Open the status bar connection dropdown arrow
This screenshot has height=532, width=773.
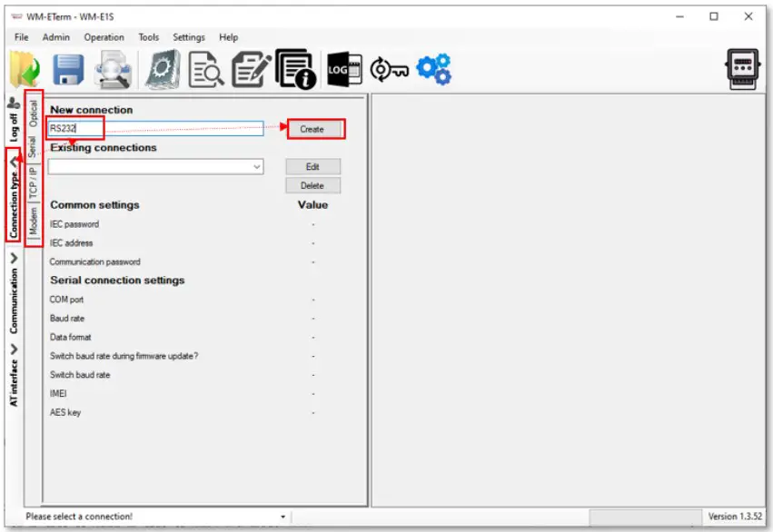point(283,517)
